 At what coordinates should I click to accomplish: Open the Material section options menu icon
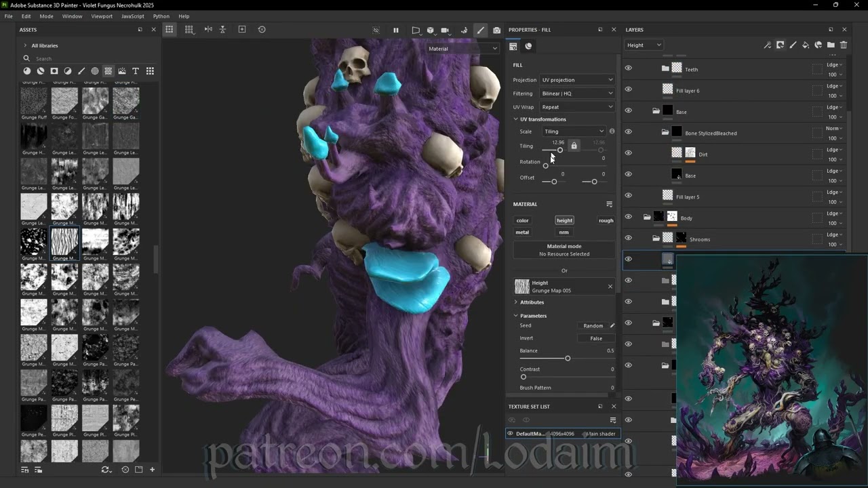(x=609, y=204)
